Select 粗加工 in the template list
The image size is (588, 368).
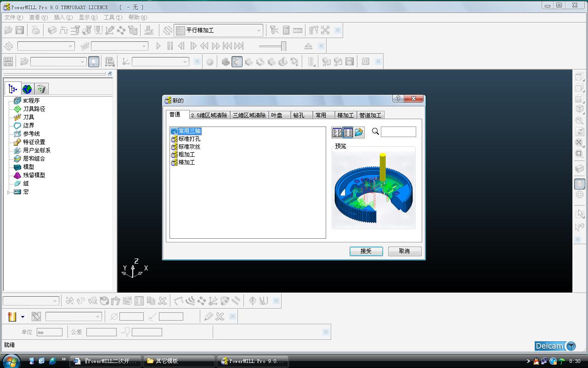pos(187,155)
